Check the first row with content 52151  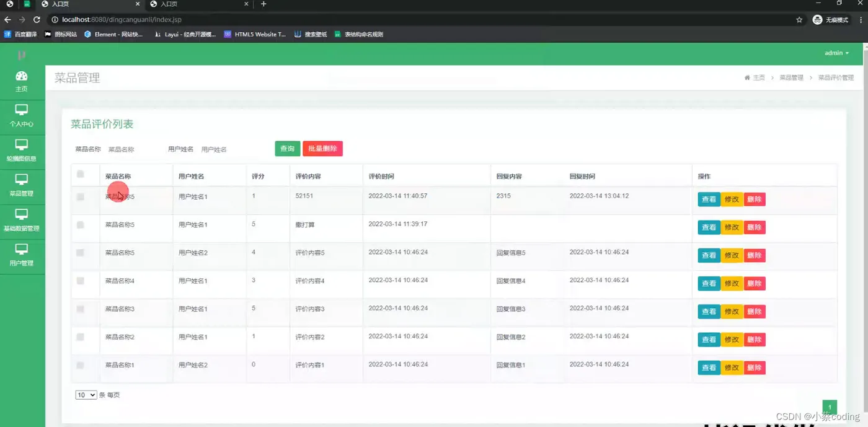(80, 196)
